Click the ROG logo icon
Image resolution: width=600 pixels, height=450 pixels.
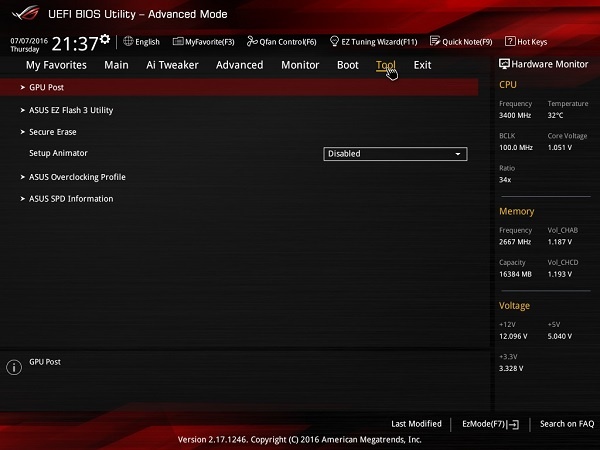click(x=26, y=13)
